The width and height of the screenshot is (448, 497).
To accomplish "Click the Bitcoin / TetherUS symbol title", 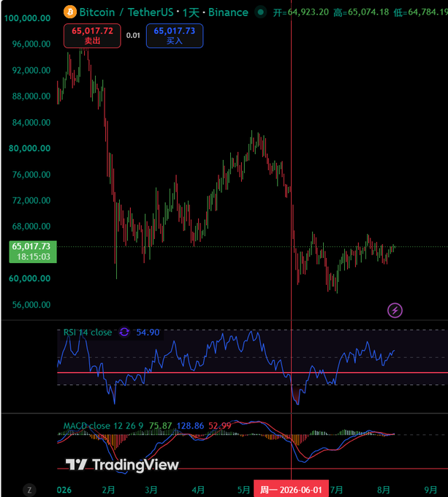I will pyautogui.click(x=126, y=12).
